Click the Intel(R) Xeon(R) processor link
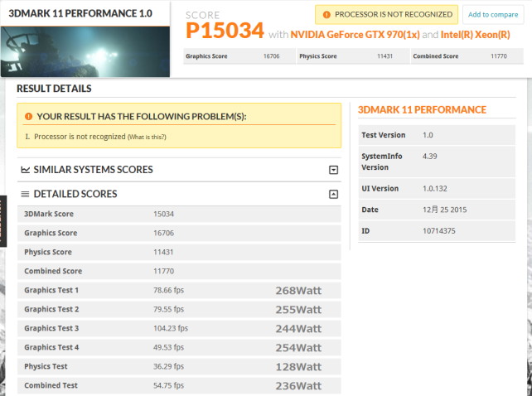 (x=475, y=35)
